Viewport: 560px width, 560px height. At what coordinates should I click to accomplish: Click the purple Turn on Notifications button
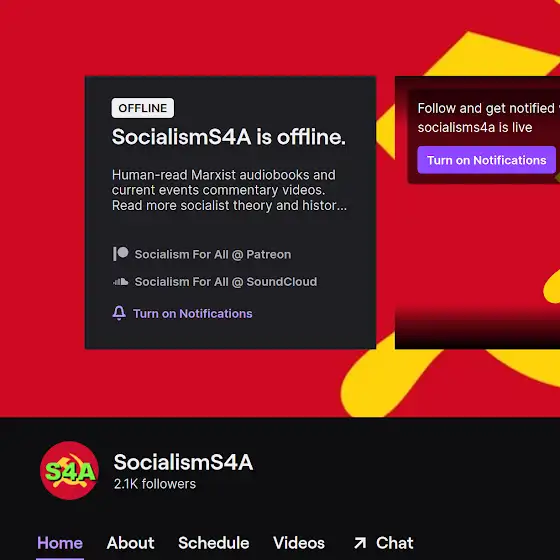coord(486,160)
